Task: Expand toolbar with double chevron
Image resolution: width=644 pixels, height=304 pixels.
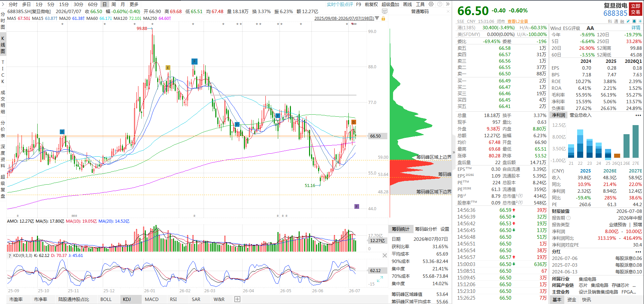Action: point(448,4)
